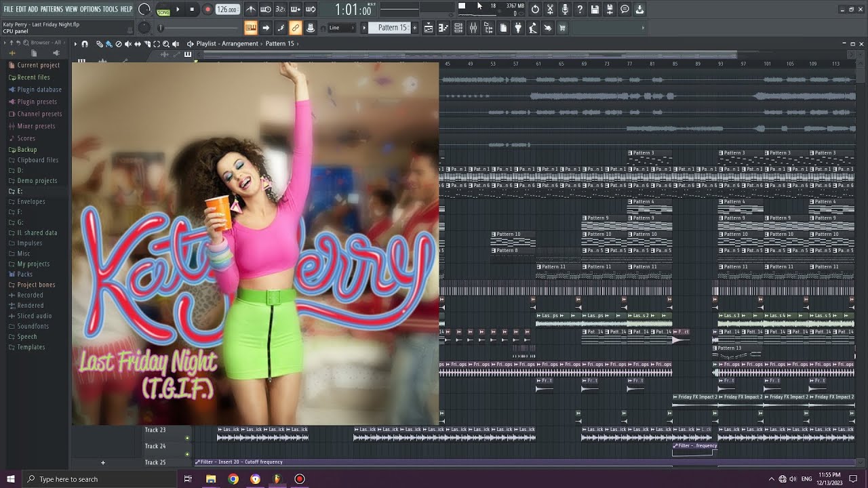Image resolution: width=868 pixels, height=488 pixels.
Task: Open the FILE menu
Action: 8,9
